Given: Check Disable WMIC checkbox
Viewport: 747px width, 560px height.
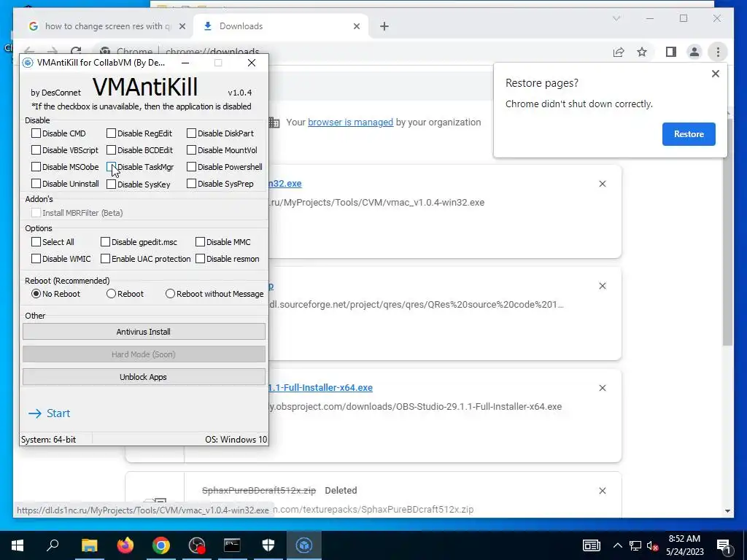Looking at the screenshot, I should (x=36, y=259).
